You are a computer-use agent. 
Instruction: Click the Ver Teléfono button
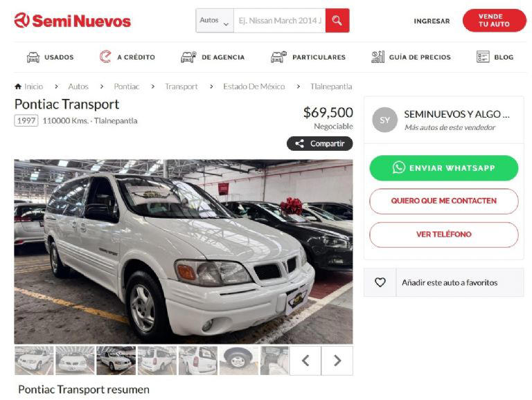click(444, 235)
